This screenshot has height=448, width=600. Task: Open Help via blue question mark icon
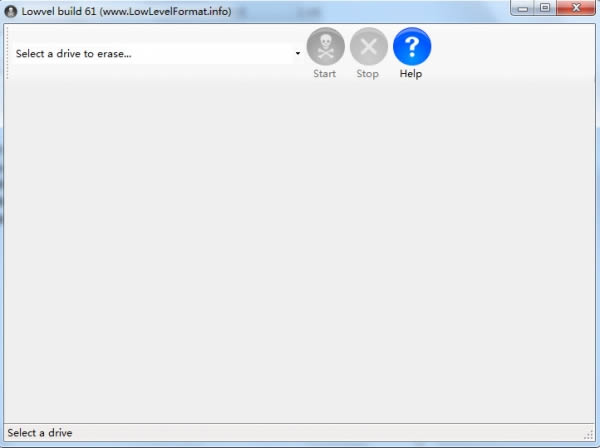click(x=412, y=47)
